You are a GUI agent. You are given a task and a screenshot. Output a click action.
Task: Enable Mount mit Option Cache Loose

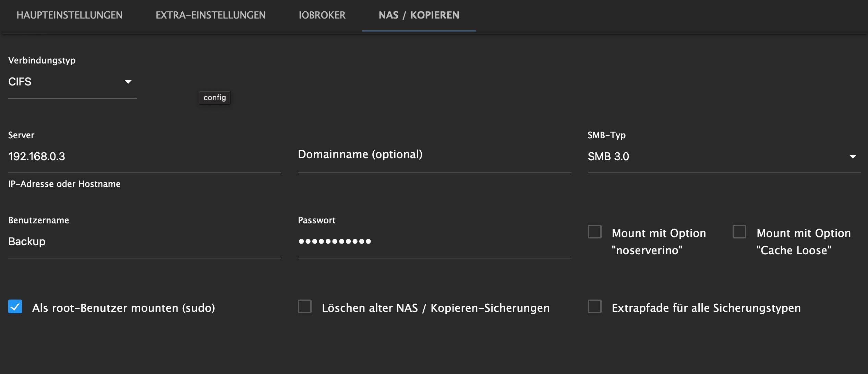point(739,232)
